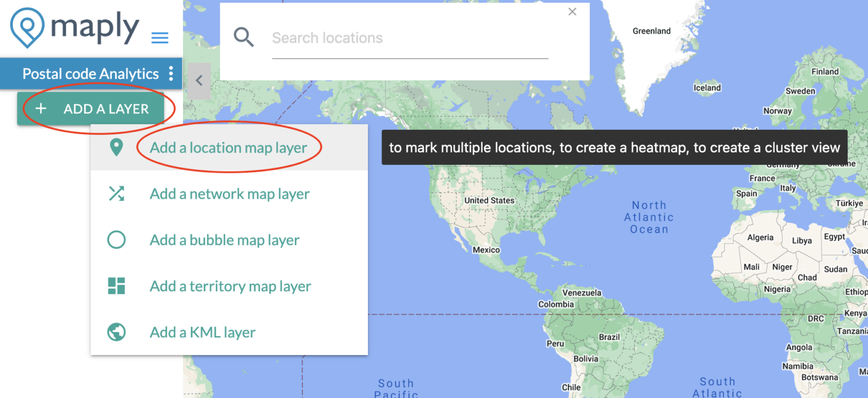The width and height of the screenshot is (868, 398).
Task: Click the territory map layer grid icon
Action: [x=117, y=286]
